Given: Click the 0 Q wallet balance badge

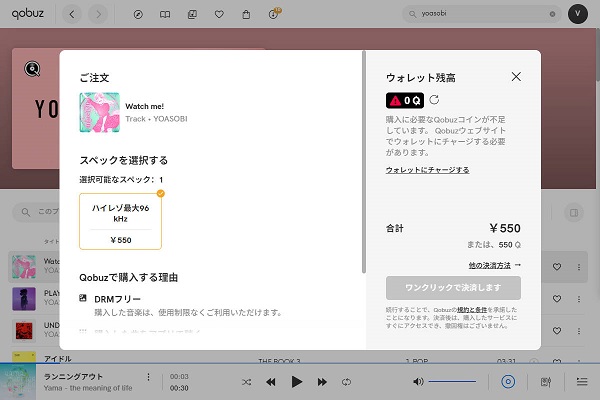Looking at the screenshot, I should (405, 100).
